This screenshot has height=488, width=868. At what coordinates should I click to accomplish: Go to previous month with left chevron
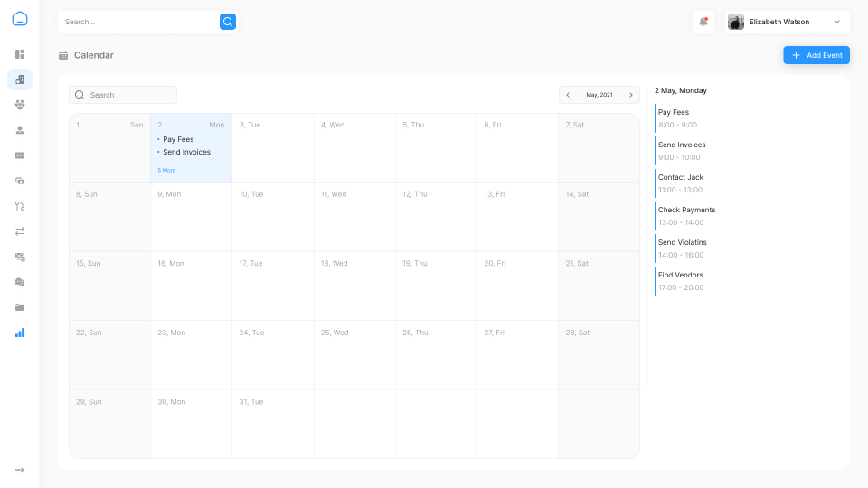pyautogui.click(x=568, y=95)
